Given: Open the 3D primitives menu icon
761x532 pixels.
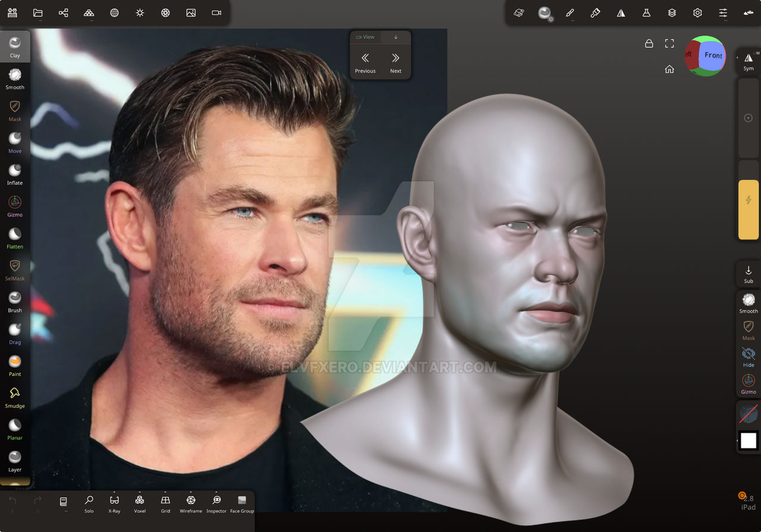Looking at the screenshot, I should click(x=519, y=12).
